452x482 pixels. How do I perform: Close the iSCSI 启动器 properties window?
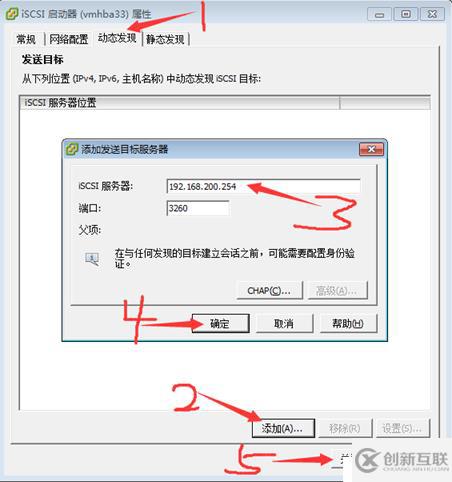point(432,14)
